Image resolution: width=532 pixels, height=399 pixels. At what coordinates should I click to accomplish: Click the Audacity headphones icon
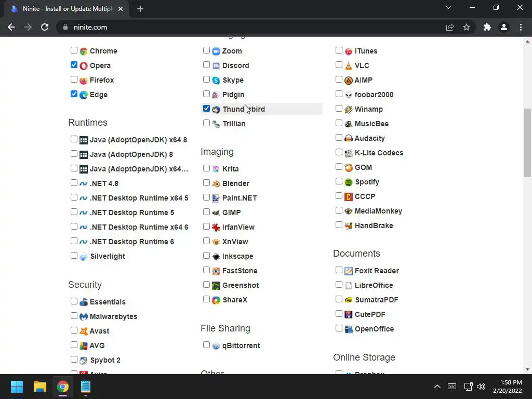[349, 138]
